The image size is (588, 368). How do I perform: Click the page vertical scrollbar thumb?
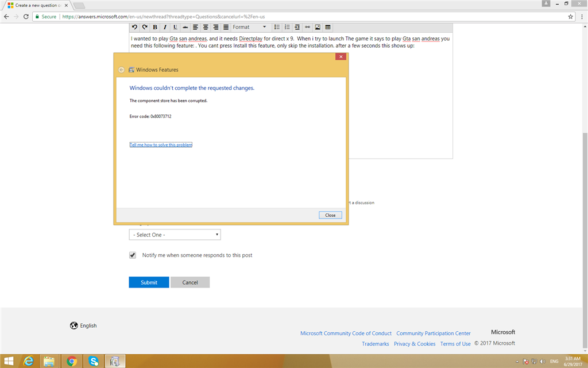[x=585, y=240]
